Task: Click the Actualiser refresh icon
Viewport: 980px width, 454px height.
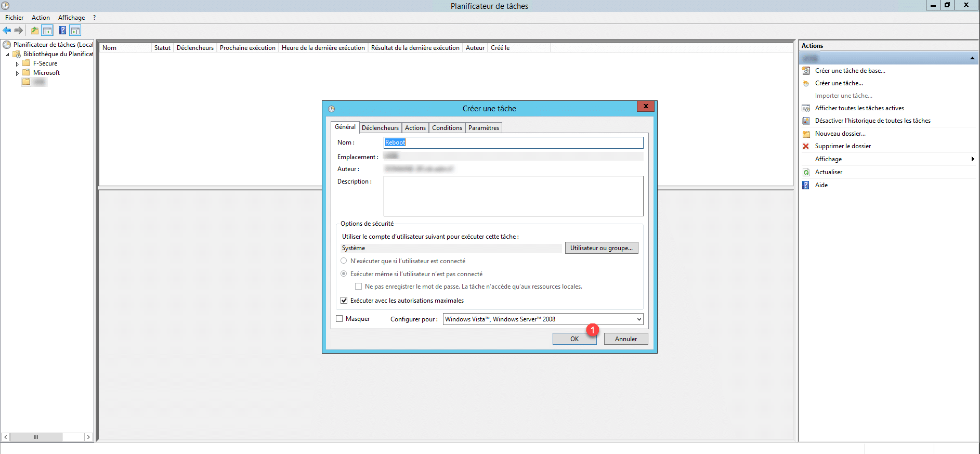Action: 806,172
